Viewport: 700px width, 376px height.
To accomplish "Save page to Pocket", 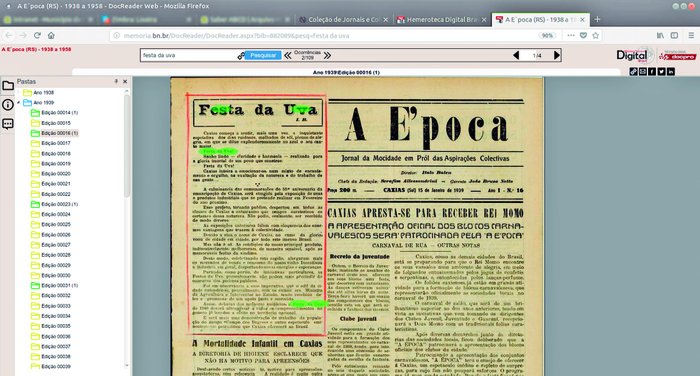I will tap(583, 35).
